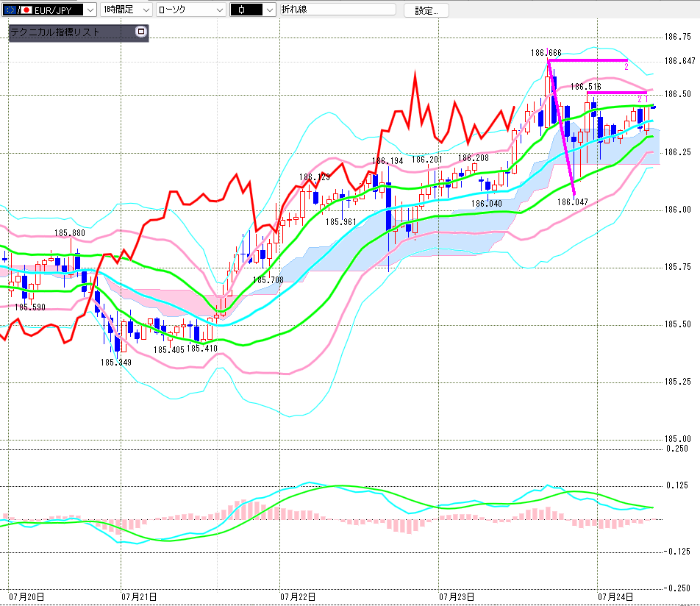Select the 186.666 high price label

coord(546,53)
